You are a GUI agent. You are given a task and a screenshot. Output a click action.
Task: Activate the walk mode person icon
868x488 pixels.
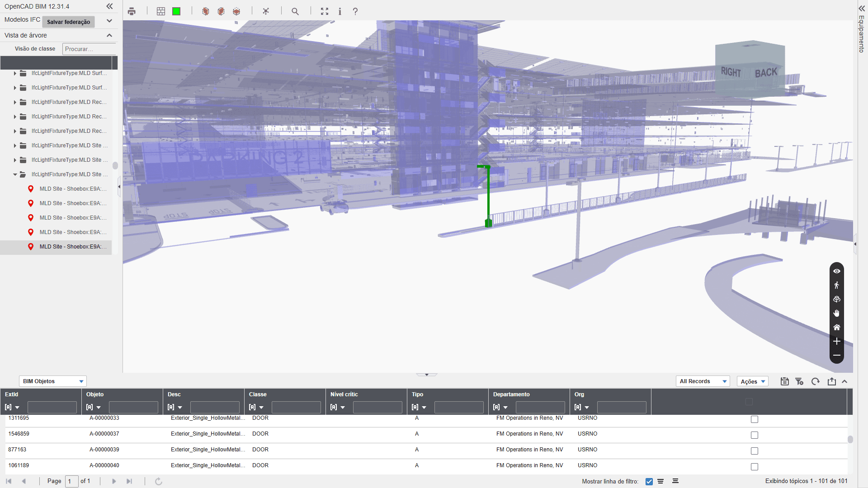click(x=837, y=285)
